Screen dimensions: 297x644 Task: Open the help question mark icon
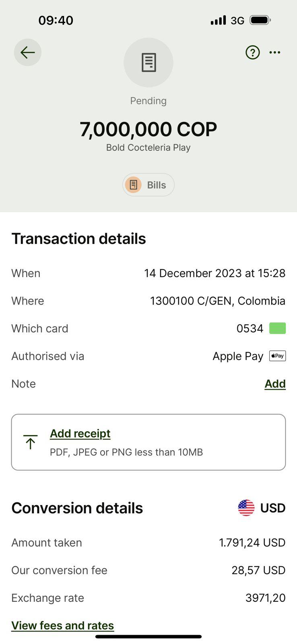(x=253, y=52)
